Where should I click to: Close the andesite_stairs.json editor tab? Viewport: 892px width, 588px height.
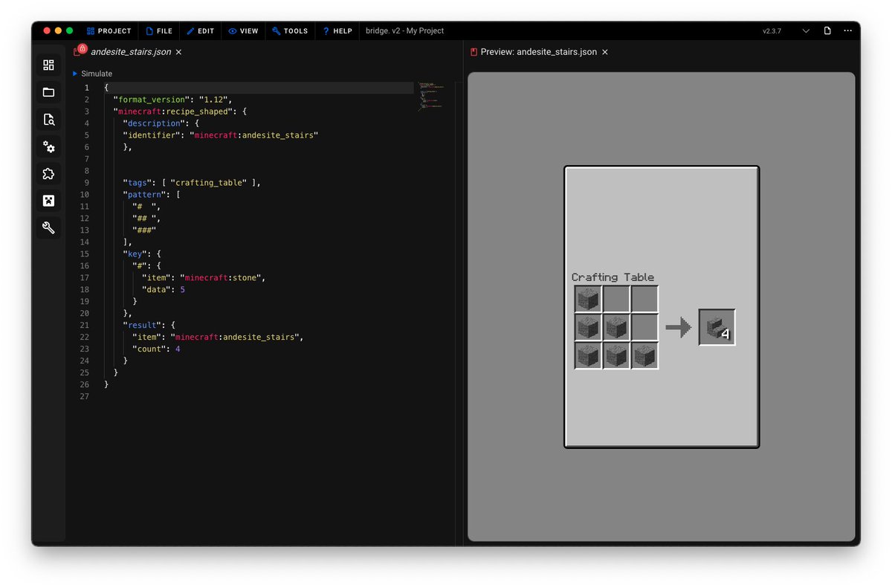178,52
